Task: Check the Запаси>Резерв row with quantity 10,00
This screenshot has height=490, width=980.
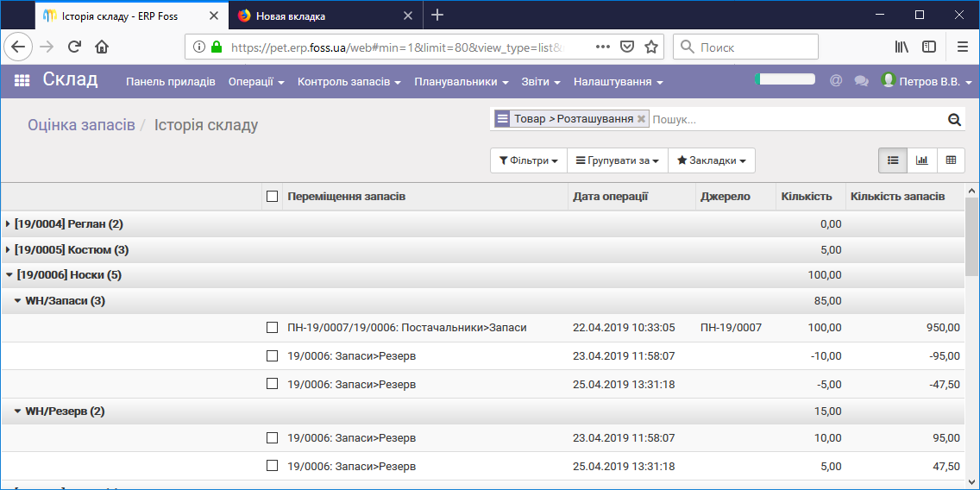Action: coord(272,437)
